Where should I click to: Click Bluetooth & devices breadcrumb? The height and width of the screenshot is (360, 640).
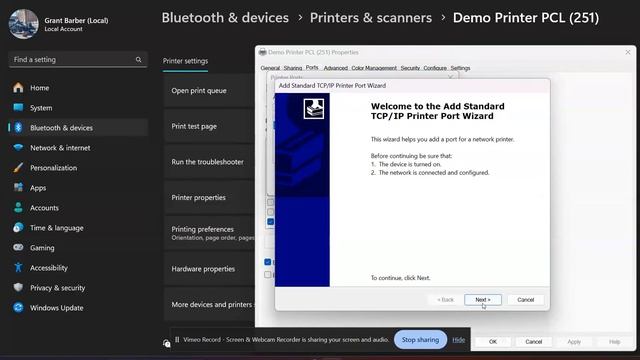point(225,18)
